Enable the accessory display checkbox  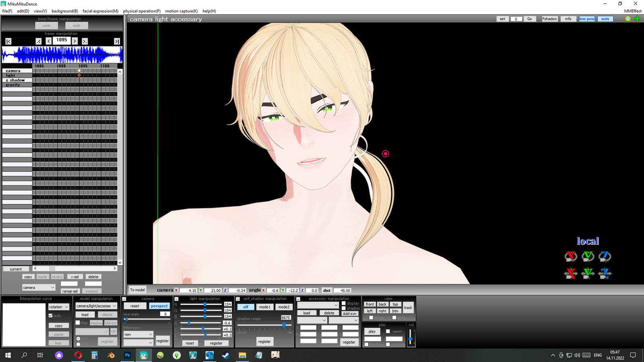[x=344, y=303]
